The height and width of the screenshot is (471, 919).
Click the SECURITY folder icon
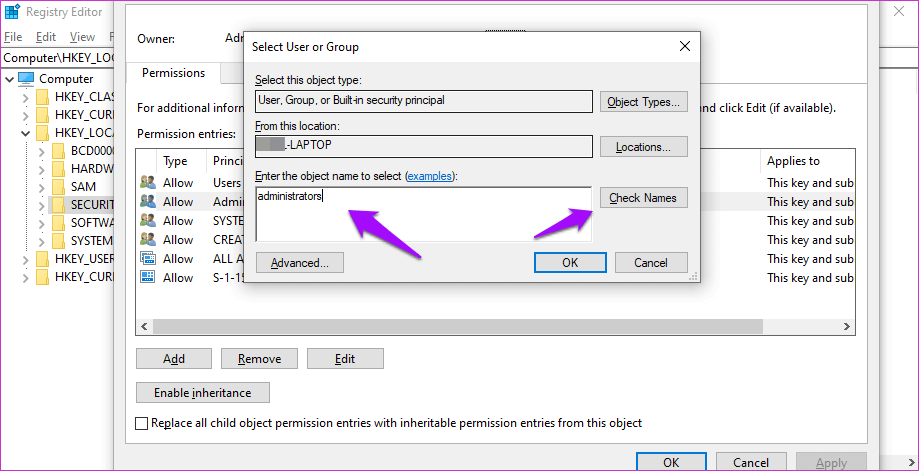[x=58, y=205]
